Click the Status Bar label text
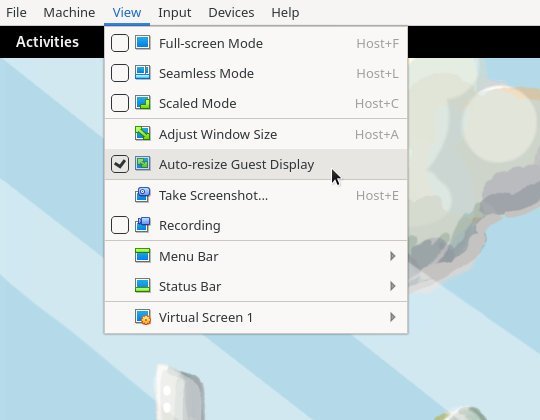 pyautogui.click(x=190, y=286)
